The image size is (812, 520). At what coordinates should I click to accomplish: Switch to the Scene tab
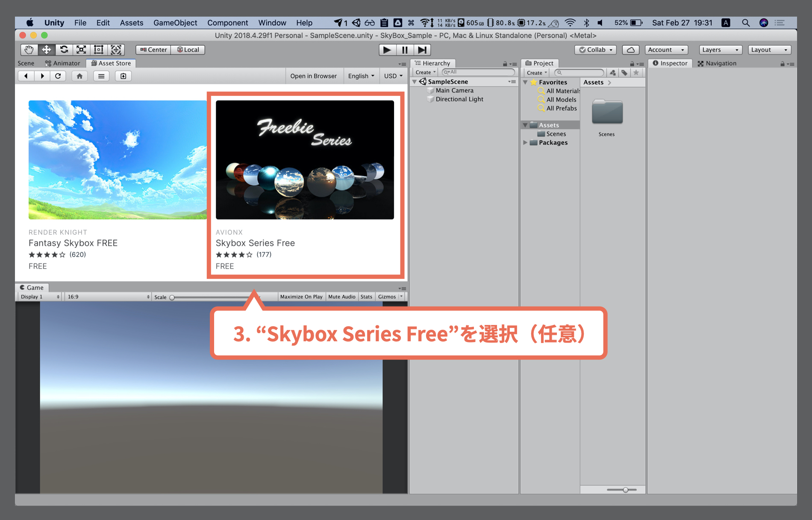point(26,63)
